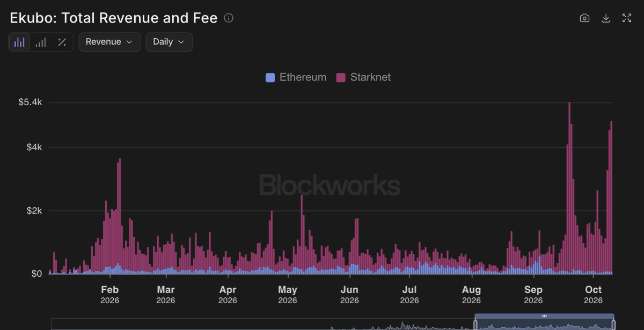
Task: Toggle the Starknet series in the legend
Action: [363, 77]
